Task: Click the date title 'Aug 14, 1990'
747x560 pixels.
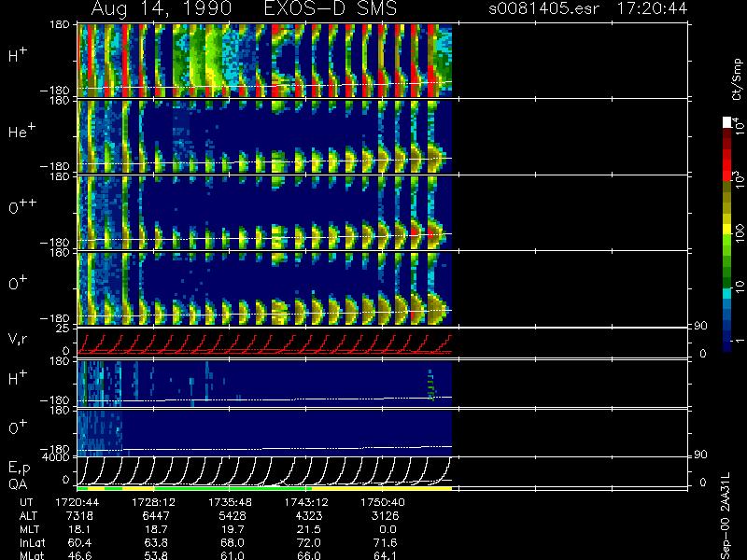Action: pos(162,8)
